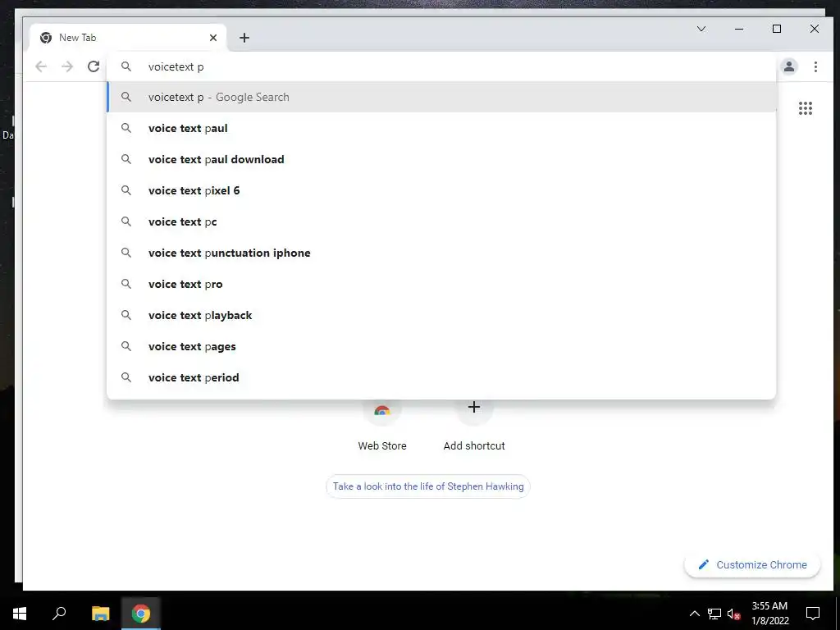Viewport: 840px width, 630px height.
Task: Select suggestion 'voice text paul download'
Action: [x=441, y=159]
